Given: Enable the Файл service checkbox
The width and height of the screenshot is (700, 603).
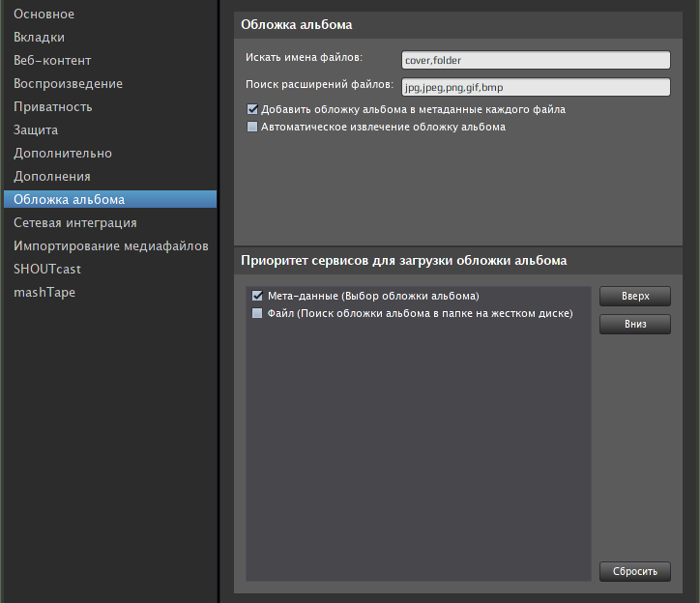Looking at the screenshot, I should tap(257, 313).
